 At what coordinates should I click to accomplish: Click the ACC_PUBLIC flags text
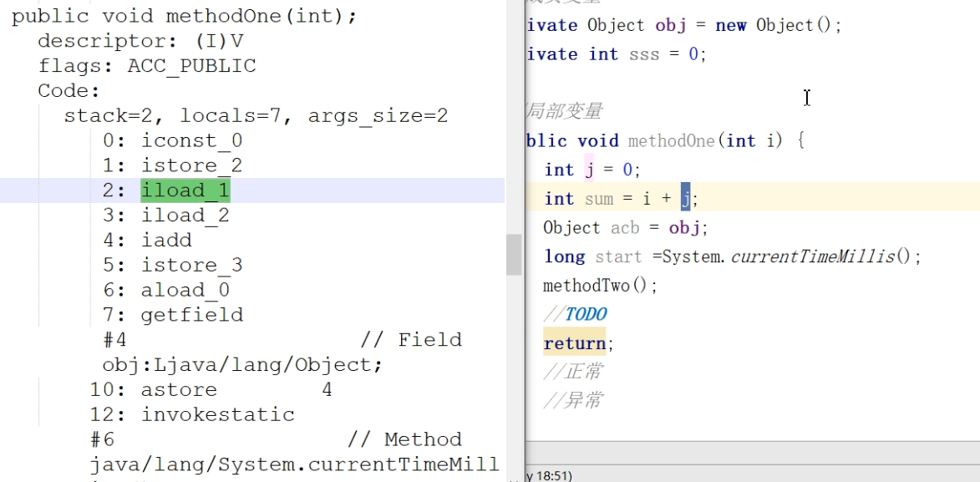pos(191,66)
